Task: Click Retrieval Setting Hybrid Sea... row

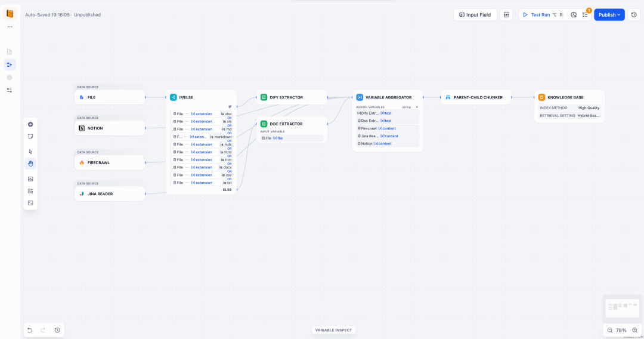Action: 569,115
